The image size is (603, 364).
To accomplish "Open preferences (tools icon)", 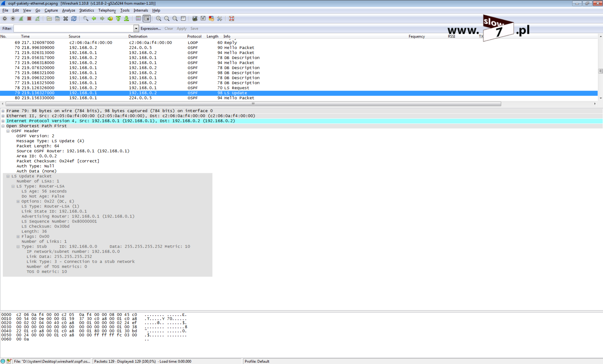I will [220, 19].
